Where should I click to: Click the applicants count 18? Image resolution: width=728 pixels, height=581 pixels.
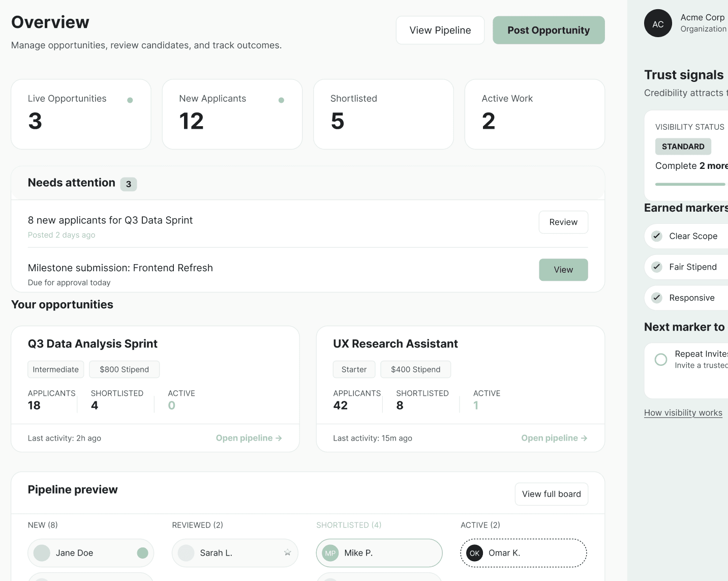34,405
